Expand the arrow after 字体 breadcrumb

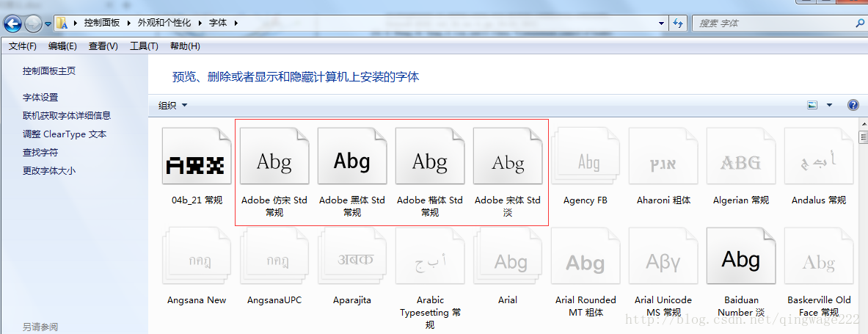[x=236, y=23]
